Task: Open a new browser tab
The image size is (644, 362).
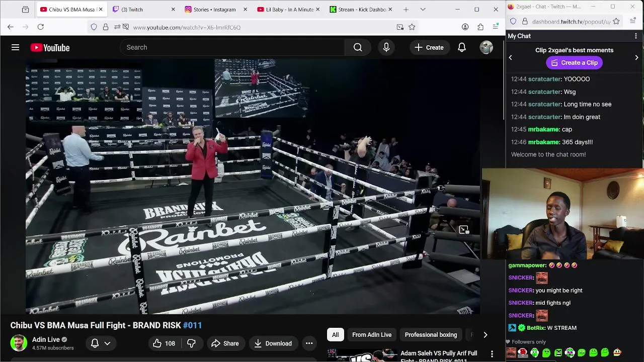Action: [x=406, y=9]
